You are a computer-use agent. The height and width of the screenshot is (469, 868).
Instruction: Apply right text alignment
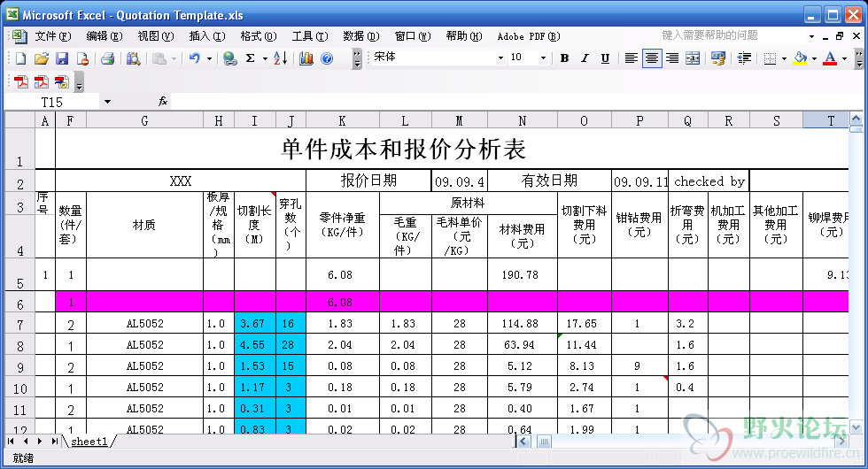click(672, 58)
